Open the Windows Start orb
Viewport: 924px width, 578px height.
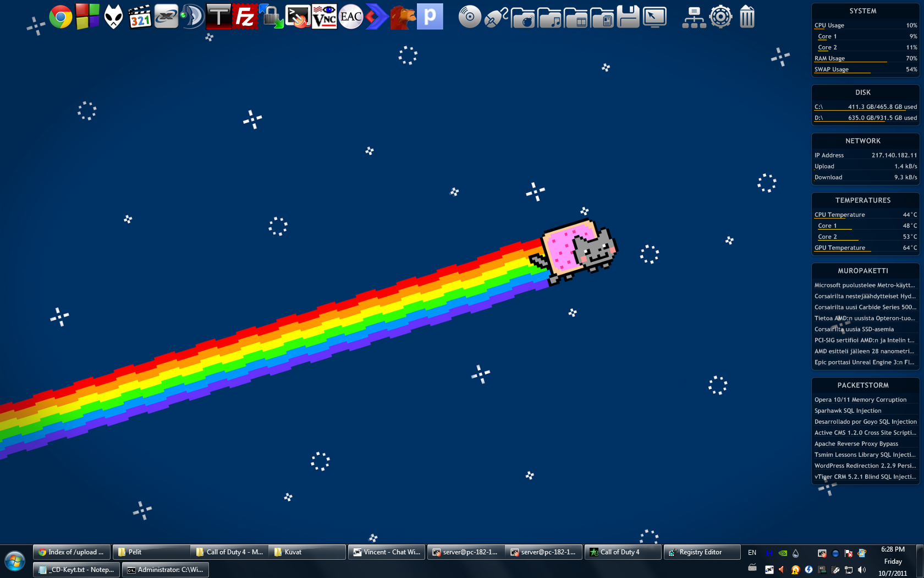coord(15,562)
